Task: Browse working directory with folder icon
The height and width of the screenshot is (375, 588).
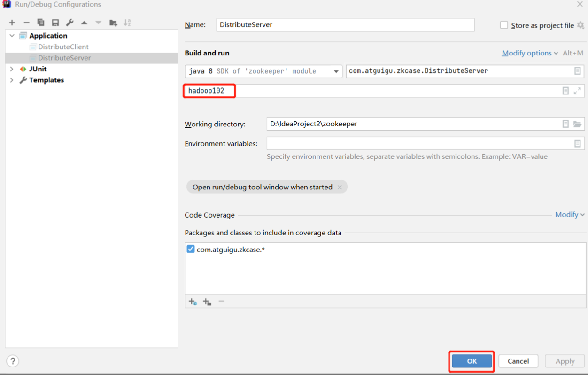Action: tap(577, 124)
